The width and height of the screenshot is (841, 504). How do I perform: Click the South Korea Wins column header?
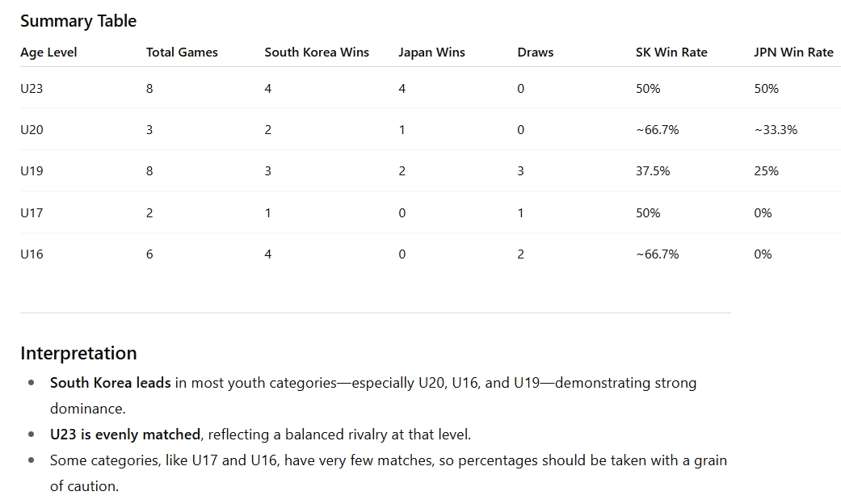point(317,52)
